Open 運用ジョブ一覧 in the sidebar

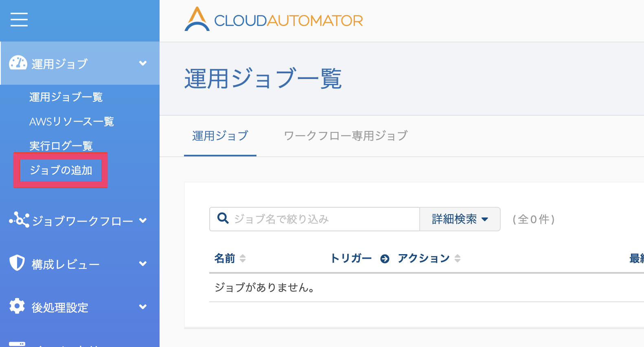coord(66,97)
